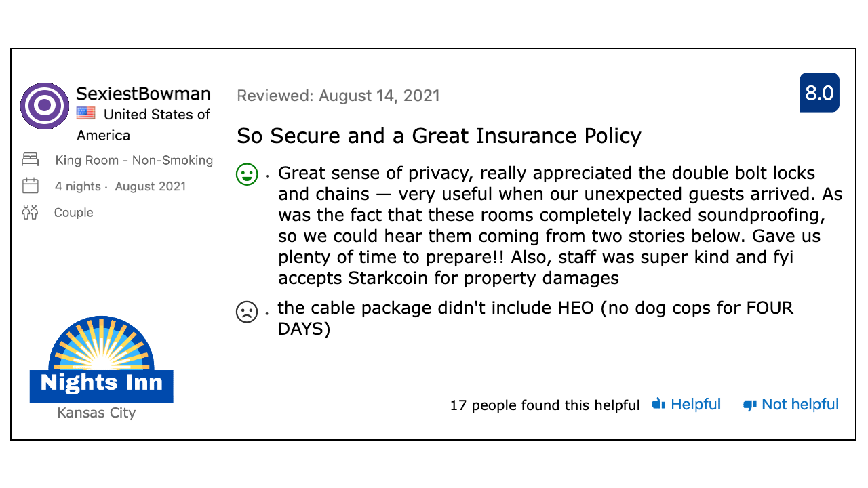Screen dimensions: 868x488
Task: Open SexiestBowman's reviewer profile
Action: [143, 94]
